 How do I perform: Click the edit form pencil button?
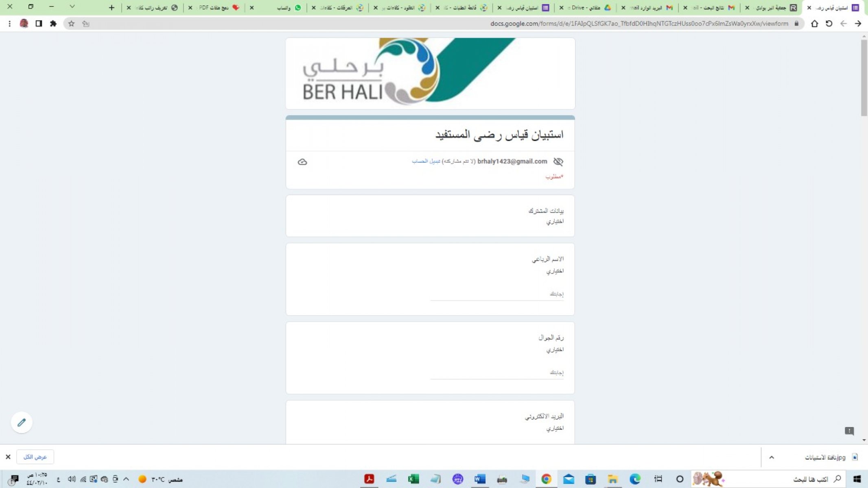coord(22,423)
